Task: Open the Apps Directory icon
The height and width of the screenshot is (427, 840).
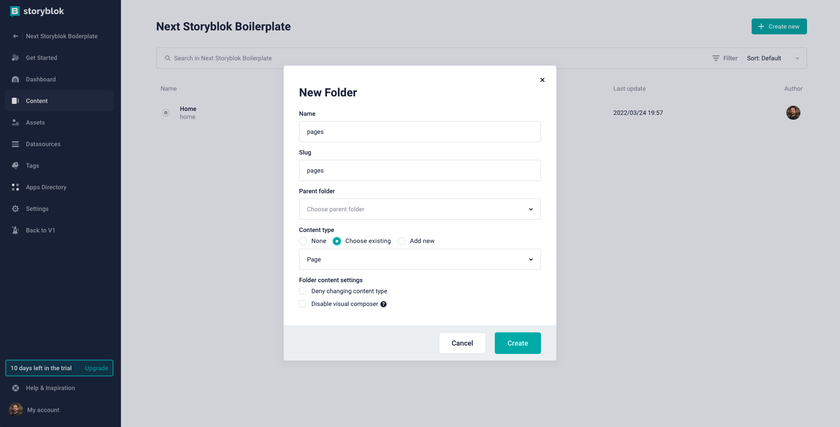Action: (x=15, y=188)
